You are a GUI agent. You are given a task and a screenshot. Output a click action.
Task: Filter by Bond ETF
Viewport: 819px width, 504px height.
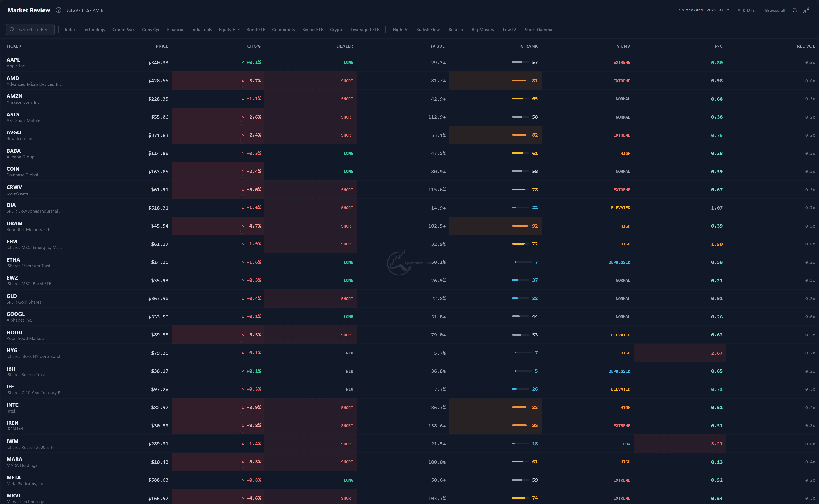click(x=256, y=29)
